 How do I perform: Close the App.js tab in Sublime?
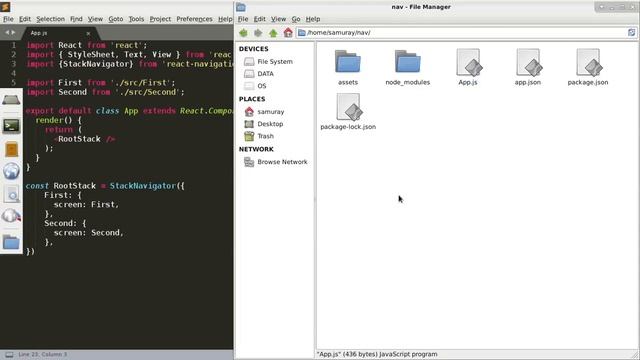[88, 33]
